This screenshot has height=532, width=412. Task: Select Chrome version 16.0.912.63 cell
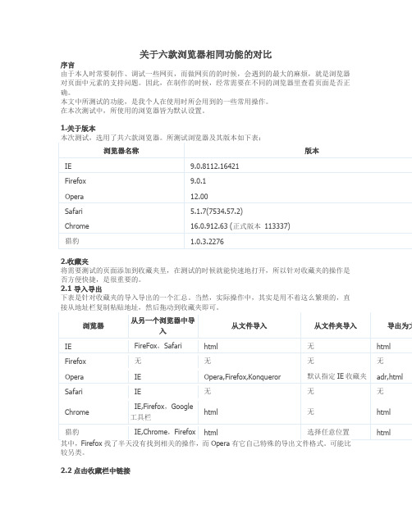point(240,226)
